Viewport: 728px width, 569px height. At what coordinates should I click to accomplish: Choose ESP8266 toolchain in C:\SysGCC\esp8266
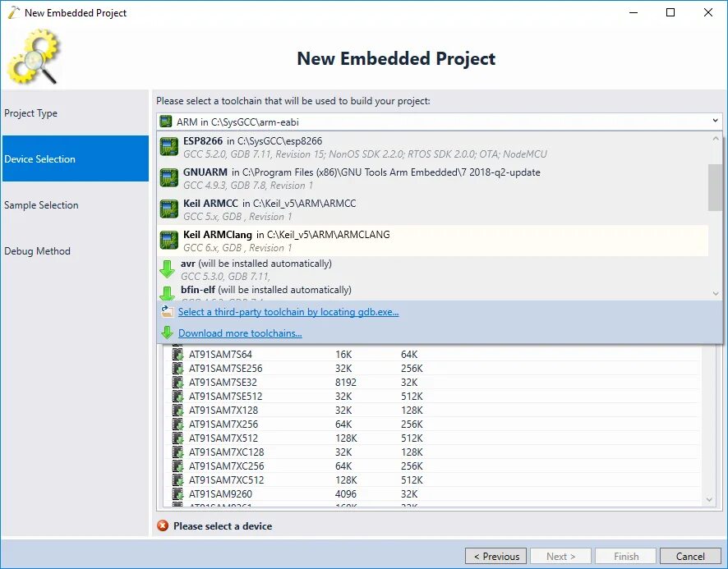pyautogui.click(x=433, y=147)
